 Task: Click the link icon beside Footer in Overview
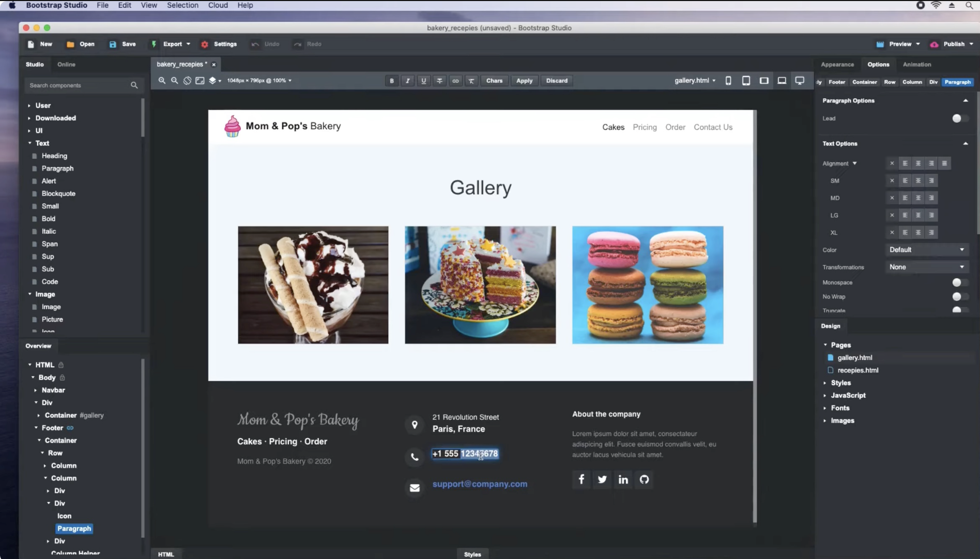tap(70, 428)
